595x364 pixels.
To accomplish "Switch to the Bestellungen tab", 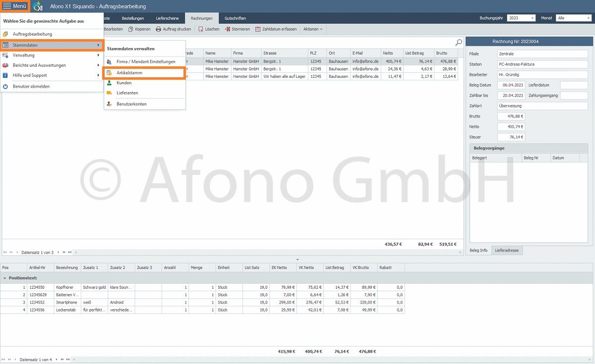I will click(133, 18).
